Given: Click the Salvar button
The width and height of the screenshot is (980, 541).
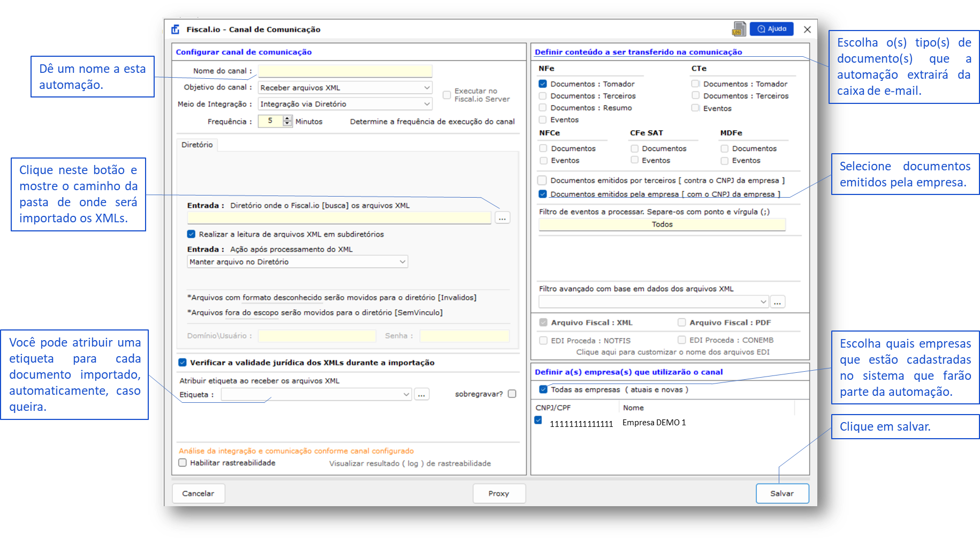Looking at the screenshot, I should [782, 493].
